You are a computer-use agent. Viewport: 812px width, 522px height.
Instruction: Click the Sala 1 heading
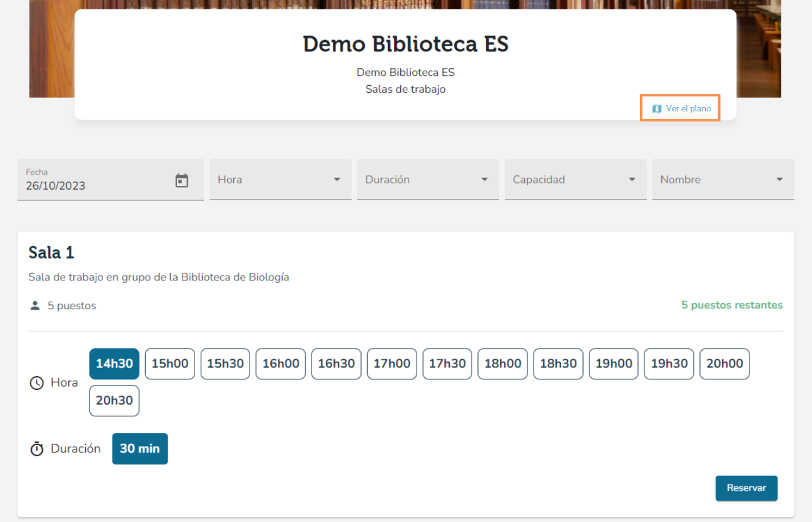coord(51,253)
